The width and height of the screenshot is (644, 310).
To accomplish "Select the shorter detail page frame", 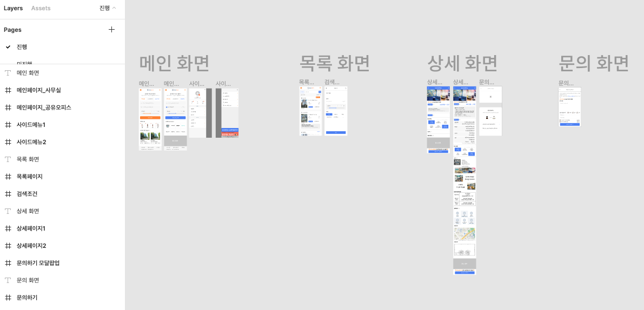I will [x=439, y=120].
